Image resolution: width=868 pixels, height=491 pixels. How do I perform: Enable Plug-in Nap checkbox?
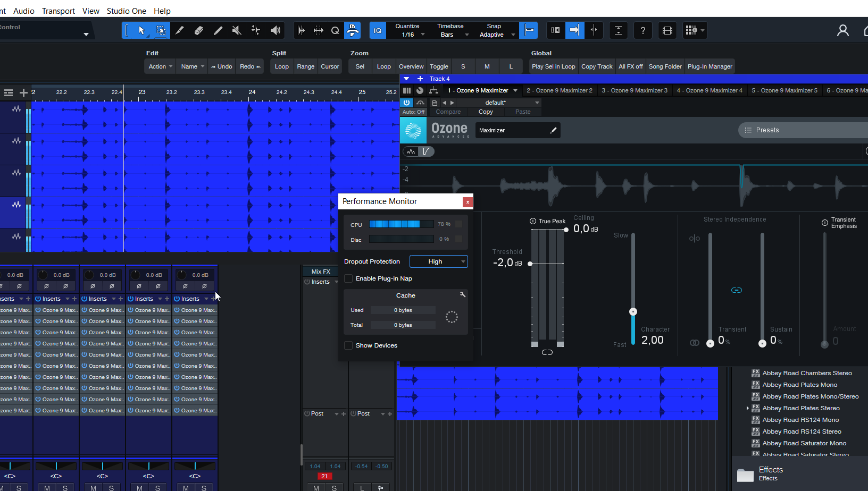[x=348, y=278]
